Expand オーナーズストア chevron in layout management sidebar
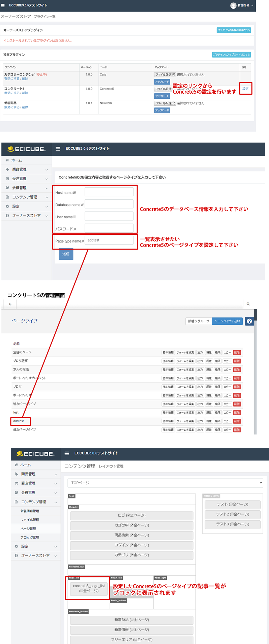The height and width of the screenshot is (644, 269). point(55,555)
